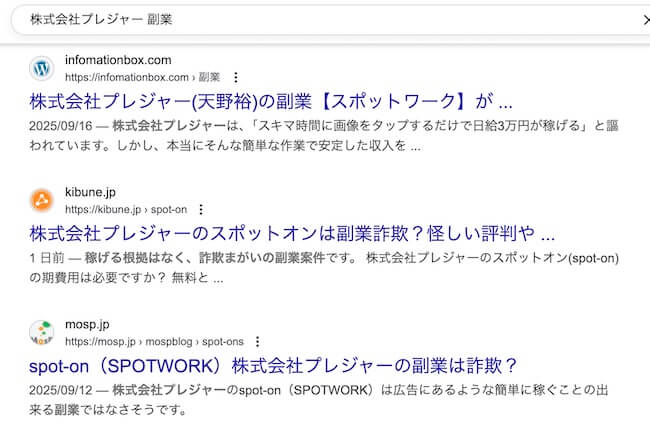
Task: Click the WordPress favicon for infomationbox.com
Action: coord(41,68)
